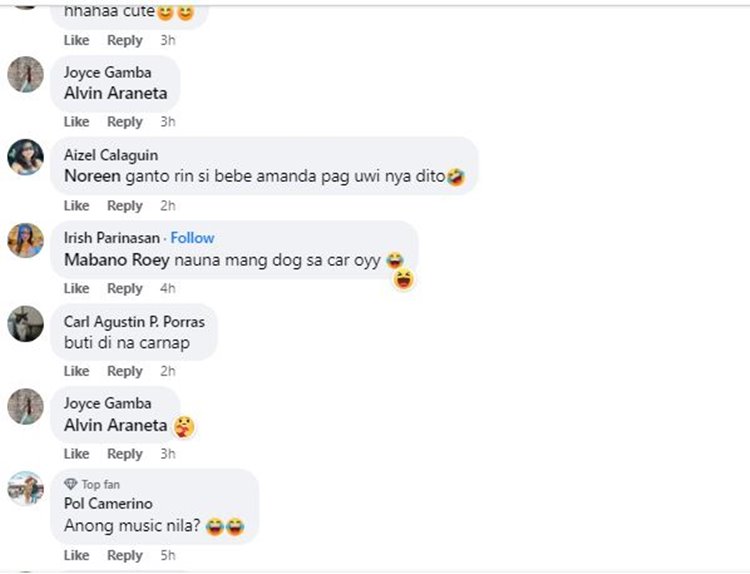This screenshot has width=750, height=574.
Task: Open Carl Agustin P. Porras's name link
Action: [x=134, y=321]
